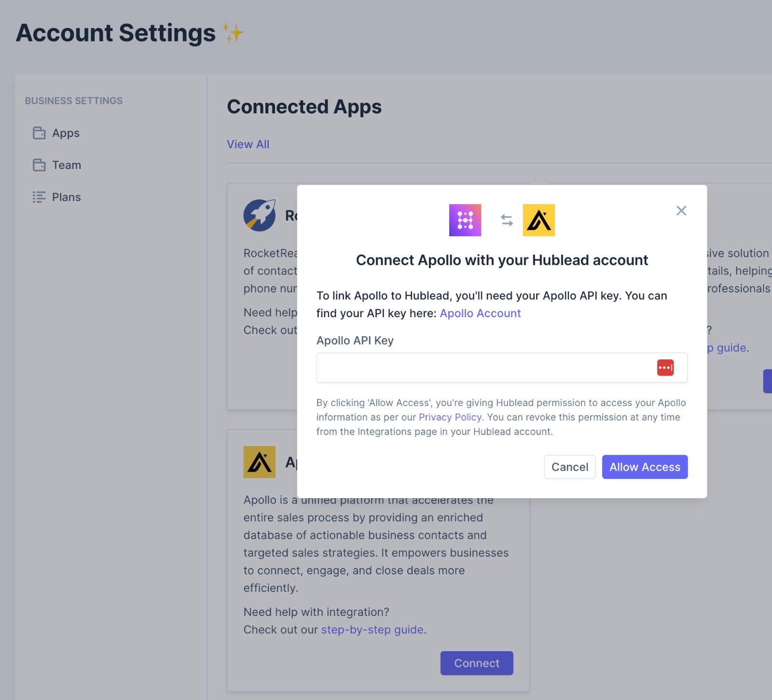Click the Plans list icon in sidebar
The width and height of the screenshot is (772, 700).
tap(39, 197)
